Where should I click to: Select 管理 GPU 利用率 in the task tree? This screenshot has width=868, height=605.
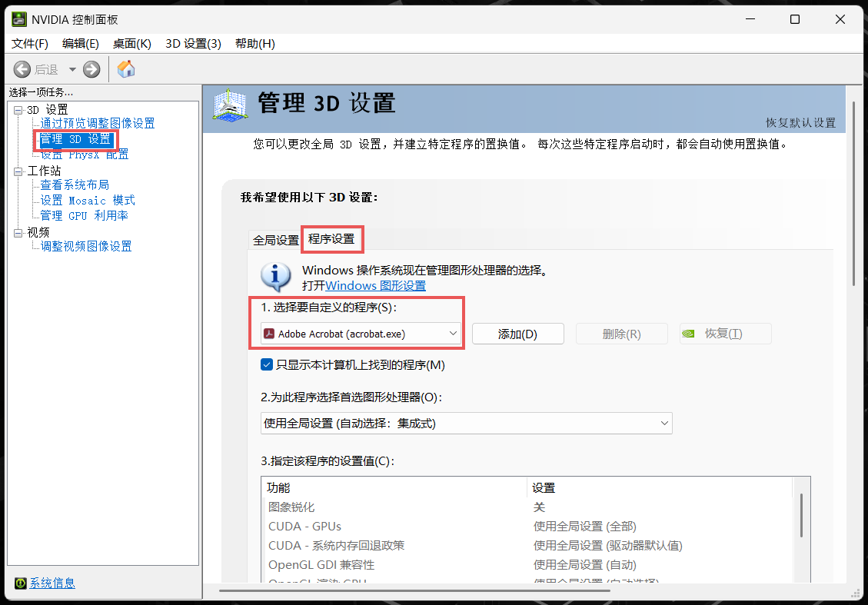(84, 215)
